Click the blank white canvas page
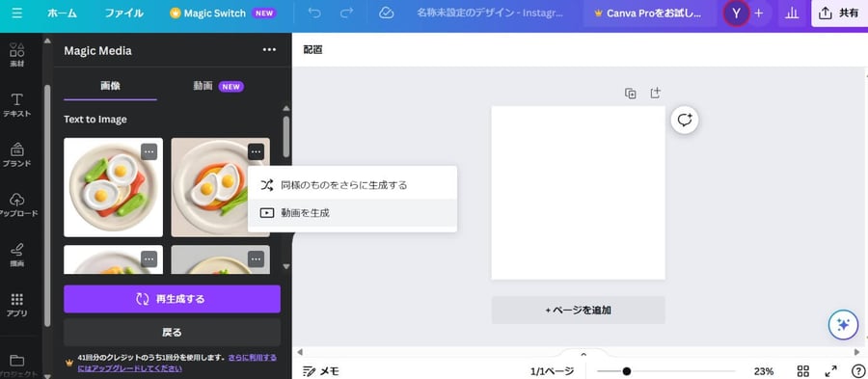This screenshot has width=868, height=379. tap(578, 193)
